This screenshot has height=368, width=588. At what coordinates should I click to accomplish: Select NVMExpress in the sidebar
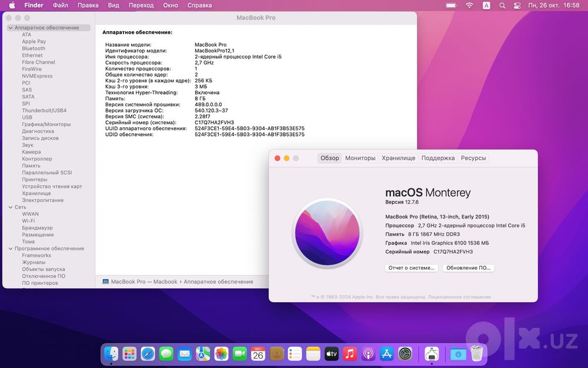click(x=37, y=76)
